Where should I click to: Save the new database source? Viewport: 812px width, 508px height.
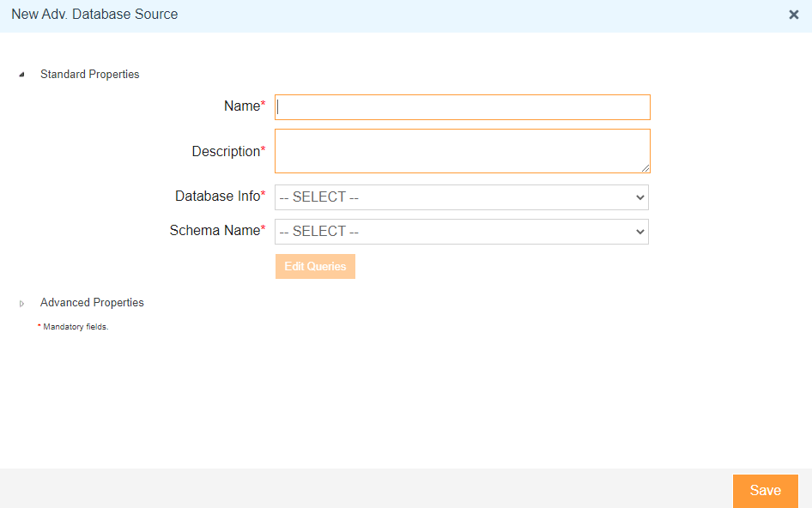point(766,490)
